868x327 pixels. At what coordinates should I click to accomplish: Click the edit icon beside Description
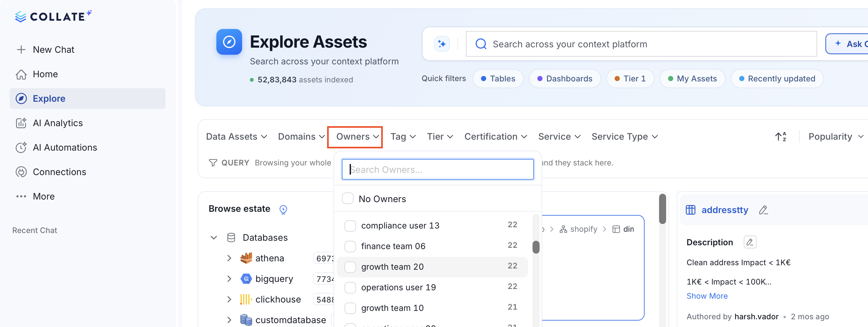point(750,242)
